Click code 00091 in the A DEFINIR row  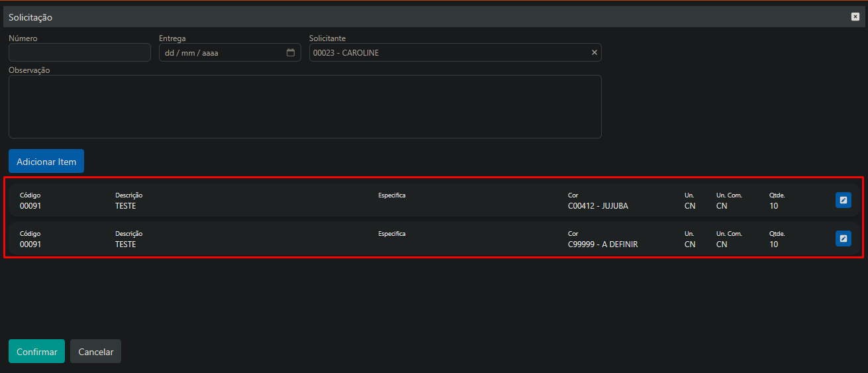[x=30, y=244]
